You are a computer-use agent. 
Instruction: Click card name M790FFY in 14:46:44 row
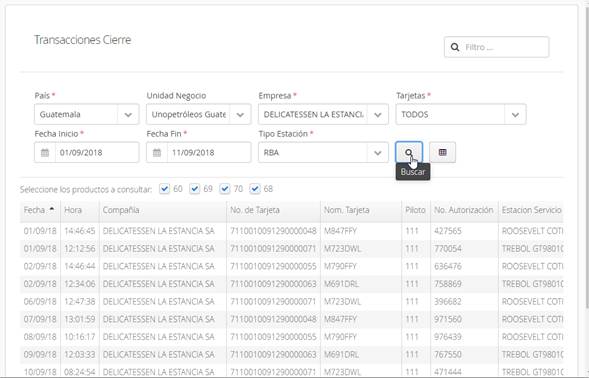point(340,266)
